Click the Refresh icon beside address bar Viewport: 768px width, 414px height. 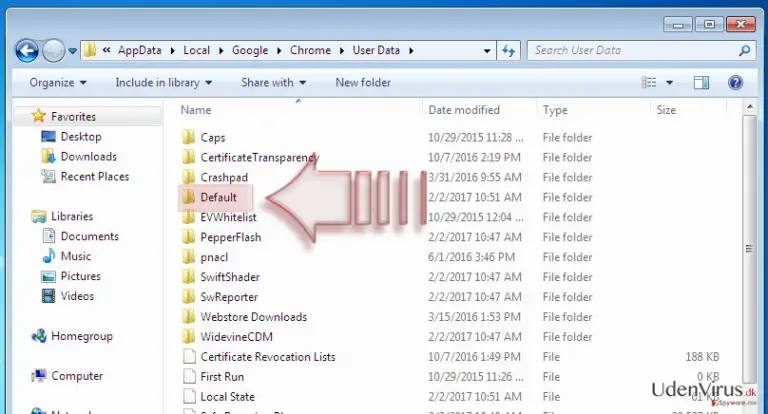point(508,50)
